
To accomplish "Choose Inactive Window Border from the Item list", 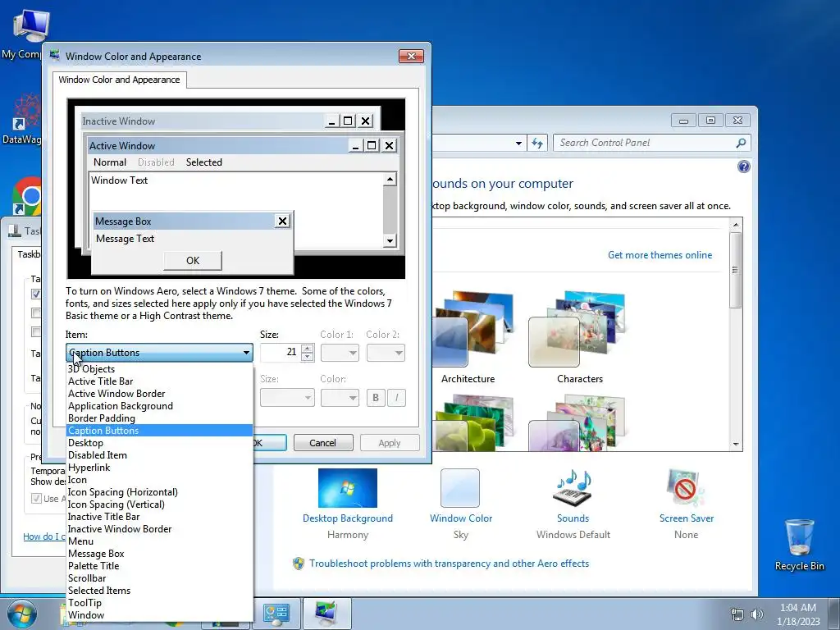I will [159, 529].
